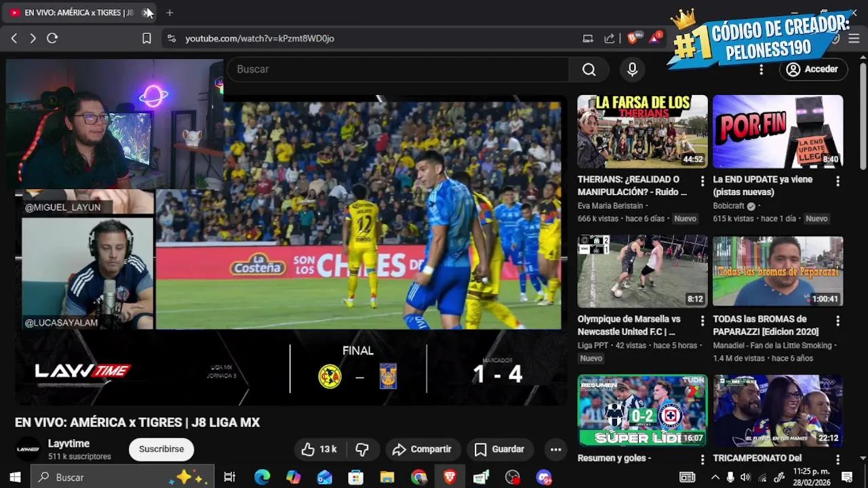Open File Explorer from taskbar

(387, 477)
